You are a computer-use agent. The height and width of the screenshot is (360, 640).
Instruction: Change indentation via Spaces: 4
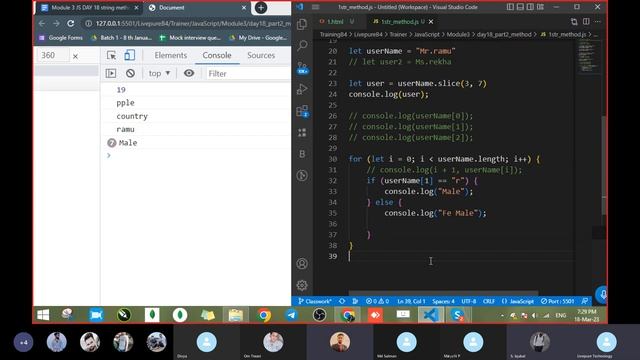point(443,301)
